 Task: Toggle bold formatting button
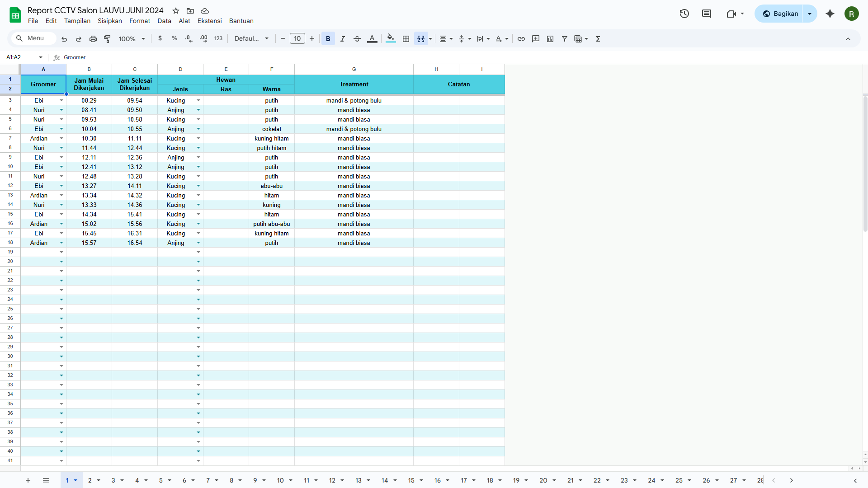click(x=328, y=39)
